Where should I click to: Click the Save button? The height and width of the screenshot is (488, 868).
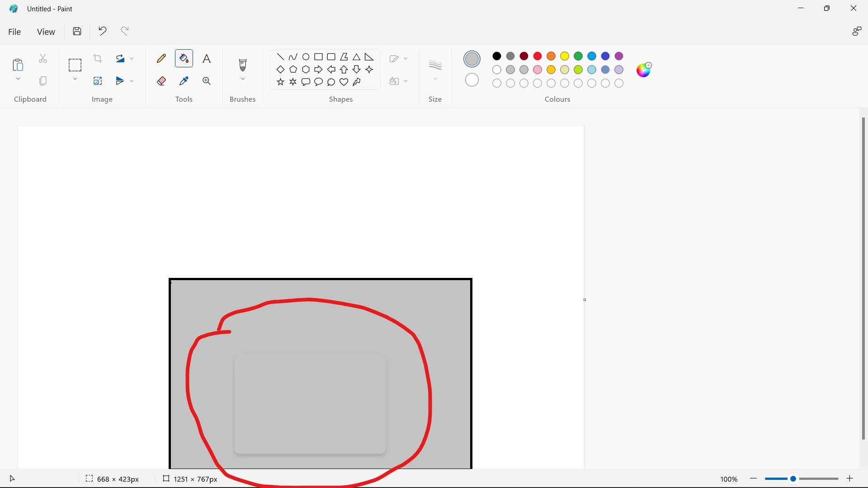(77, 31)
